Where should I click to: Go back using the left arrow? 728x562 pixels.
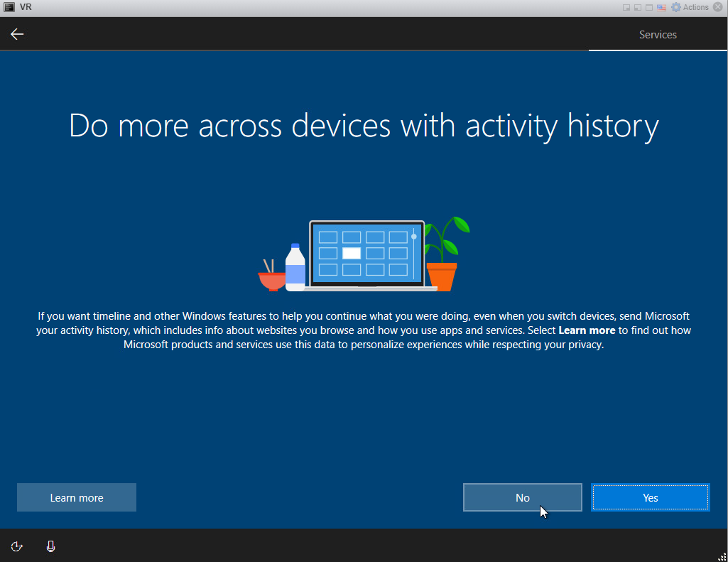point(17,34)
